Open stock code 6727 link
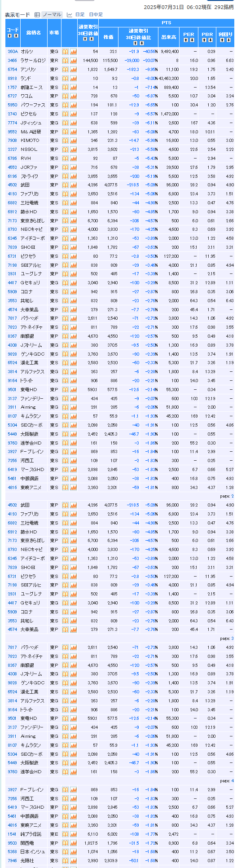This screenshot has height=868, width=237. [x=12, y=96]
